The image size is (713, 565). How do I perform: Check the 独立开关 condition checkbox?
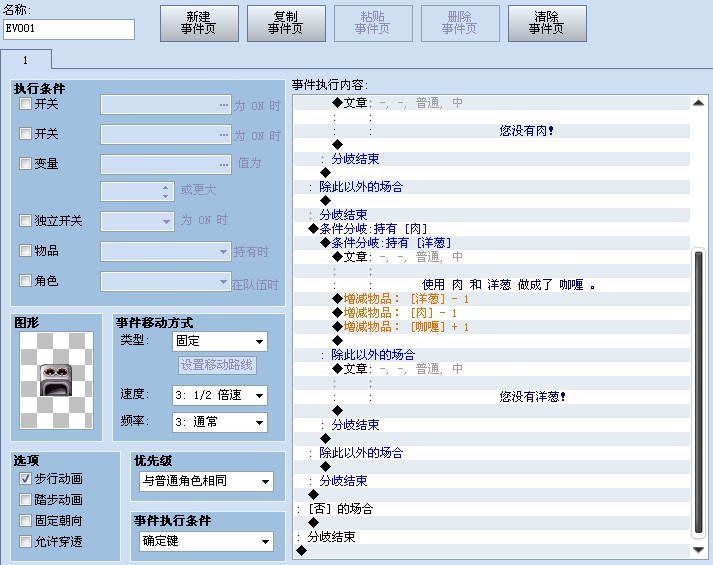25,220
